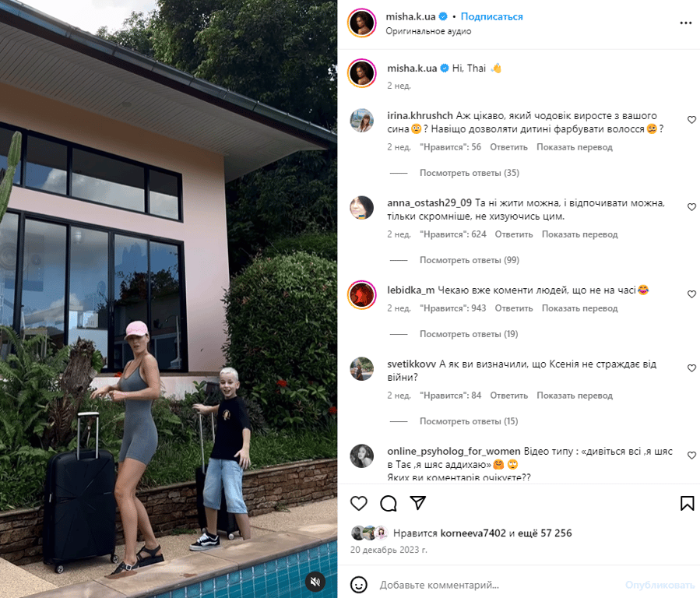Viewport: 700px width, 598px height.
Task: Like irina.khrushch's comment
Action: click(x=691, y=120)
